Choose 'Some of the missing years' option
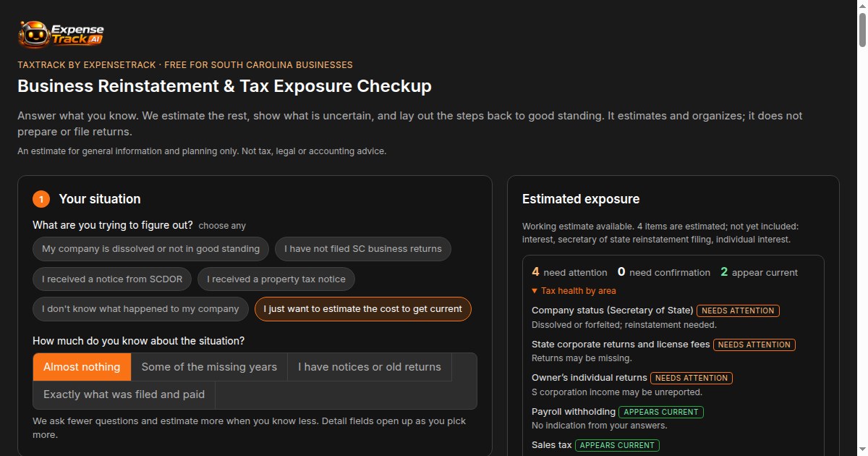This screenshot has width=868, height=456. (x=209, y=367)
